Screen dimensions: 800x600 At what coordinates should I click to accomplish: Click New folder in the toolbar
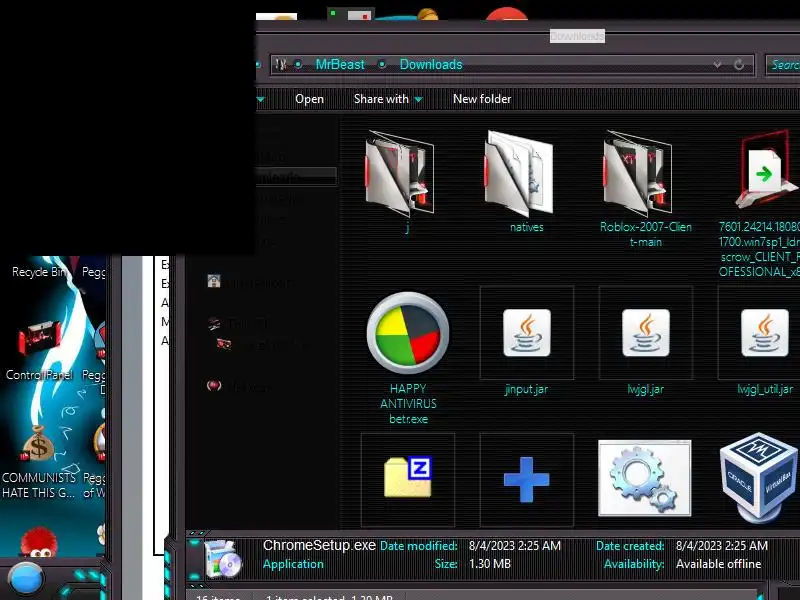click(482, 99)
